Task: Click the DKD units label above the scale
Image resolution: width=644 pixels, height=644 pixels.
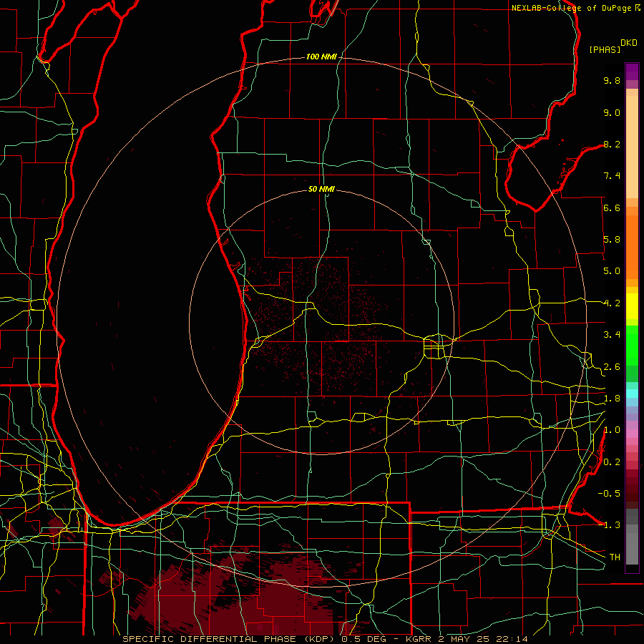Action: 628,43
